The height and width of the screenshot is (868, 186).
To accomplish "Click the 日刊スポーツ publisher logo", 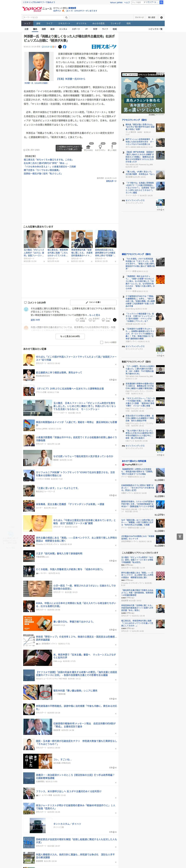I will click(104, 47).
